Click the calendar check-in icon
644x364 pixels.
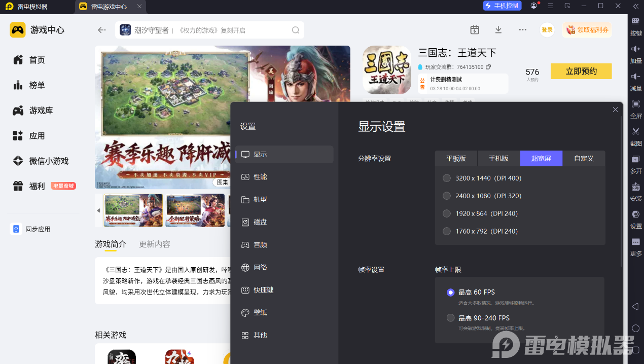click(474, 30)
